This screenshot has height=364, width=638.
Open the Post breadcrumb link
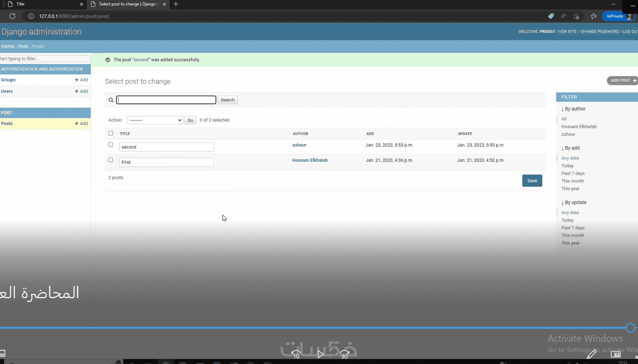point(23,47)
